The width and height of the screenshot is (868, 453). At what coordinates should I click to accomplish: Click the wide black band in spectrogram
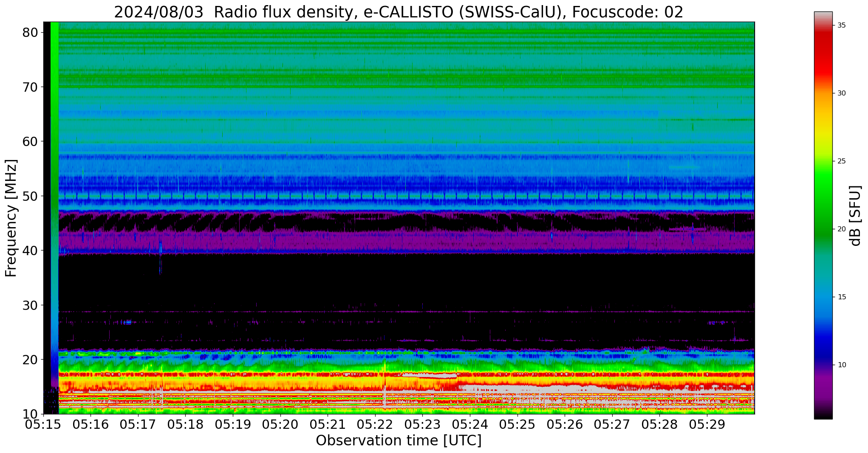[404, 280]
